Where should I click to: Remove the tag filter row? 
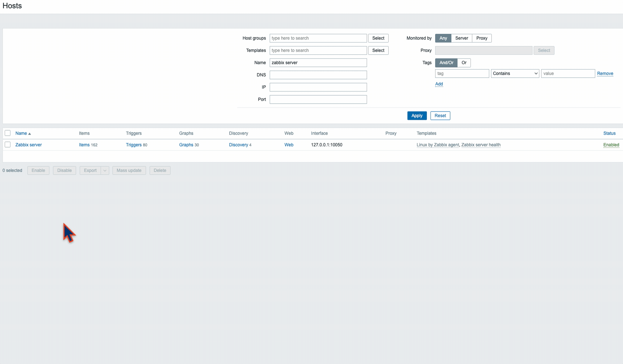[605, 73]
